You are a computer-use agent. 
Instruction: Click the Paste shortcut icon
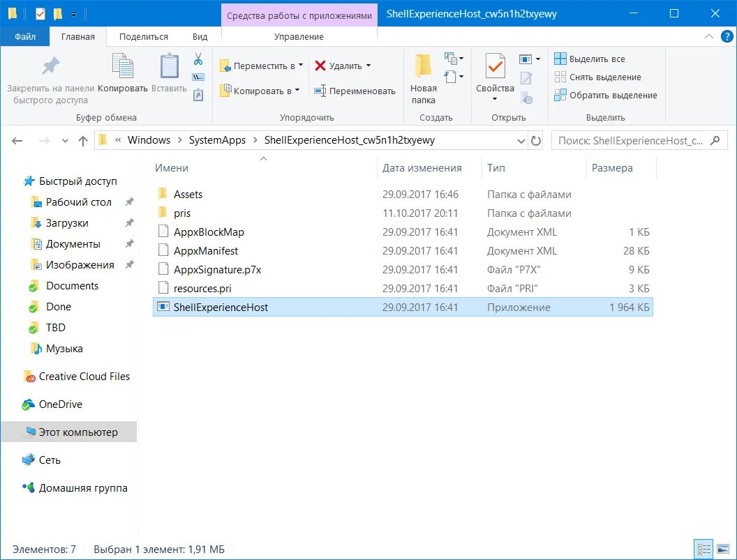pyautogui.click(x=198, y=95)
